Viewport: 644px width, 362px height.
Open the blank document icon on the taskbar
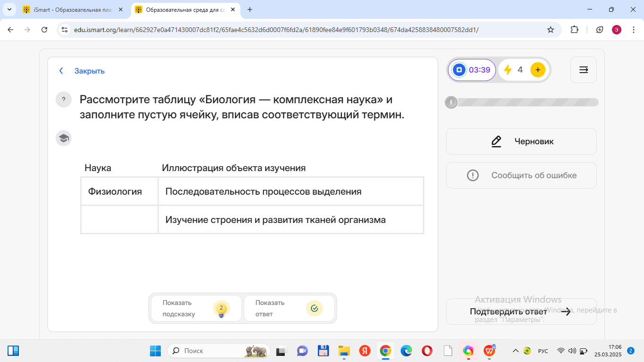click(x=448, y=351)
